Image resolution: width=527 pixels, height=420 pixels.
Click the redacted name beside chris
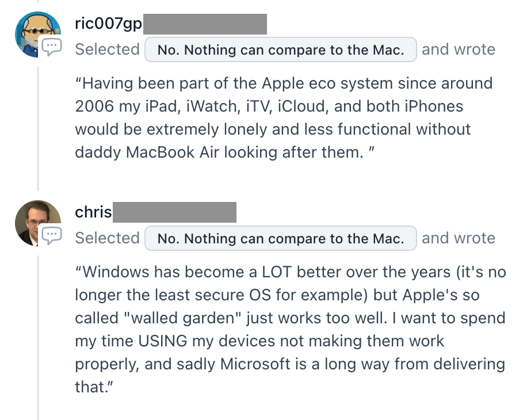coord(174,212)
